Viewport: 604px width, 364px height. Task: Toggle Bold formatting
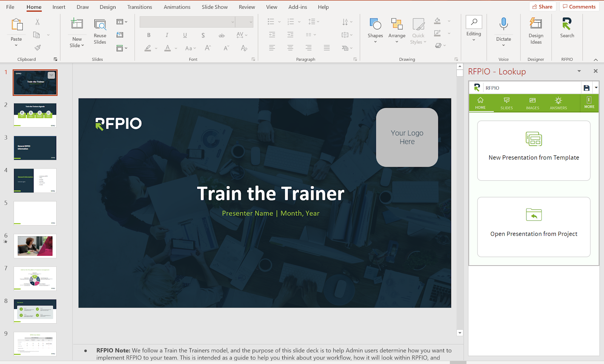tap(149, 35)
